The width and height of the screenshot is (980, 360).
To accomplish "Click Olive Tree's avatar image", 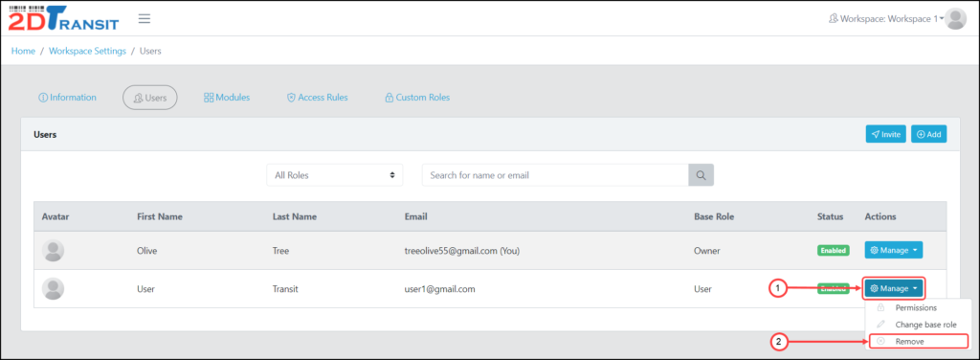I will pos(54,251).
